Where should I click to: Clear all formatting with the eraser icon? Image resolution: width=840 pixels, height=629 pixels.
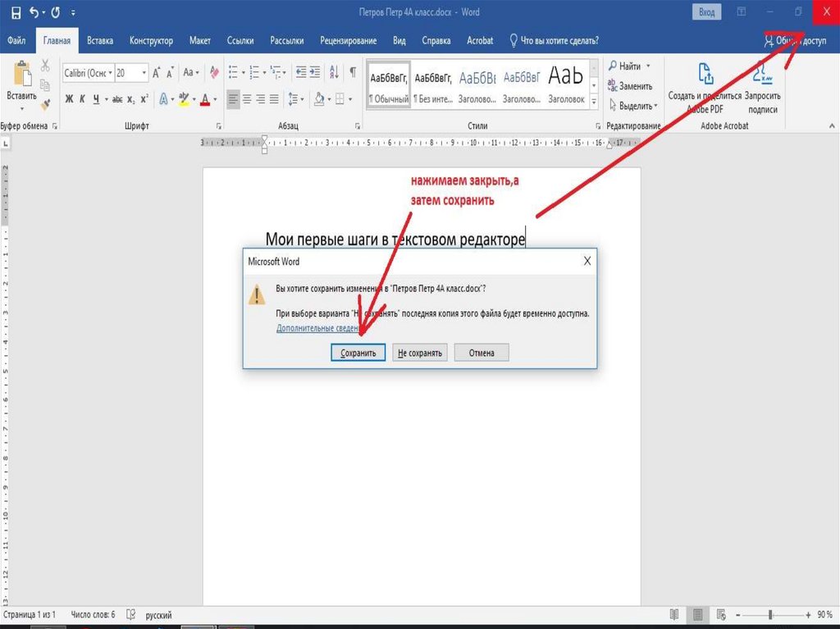point(214,72)
